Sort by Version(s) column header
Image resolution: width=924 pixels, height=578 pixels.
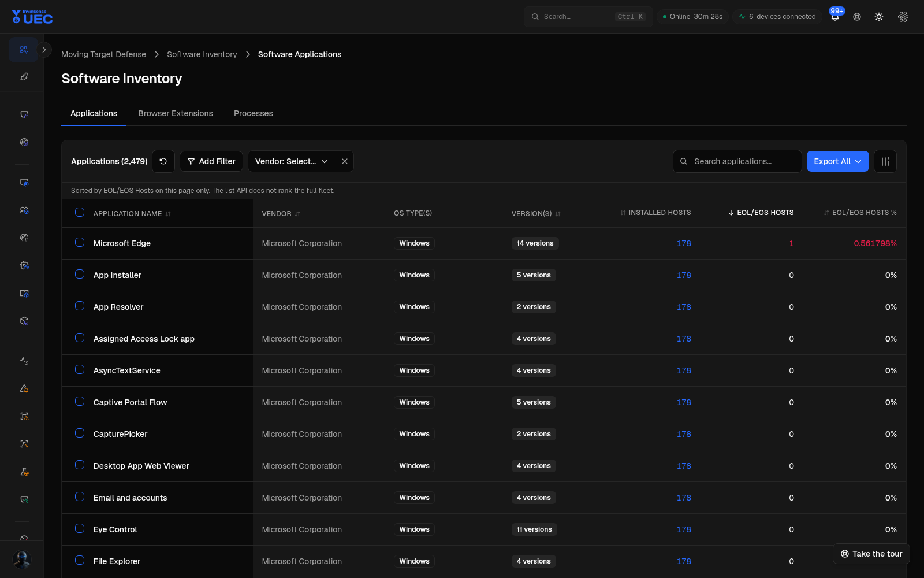pos(536,214)
